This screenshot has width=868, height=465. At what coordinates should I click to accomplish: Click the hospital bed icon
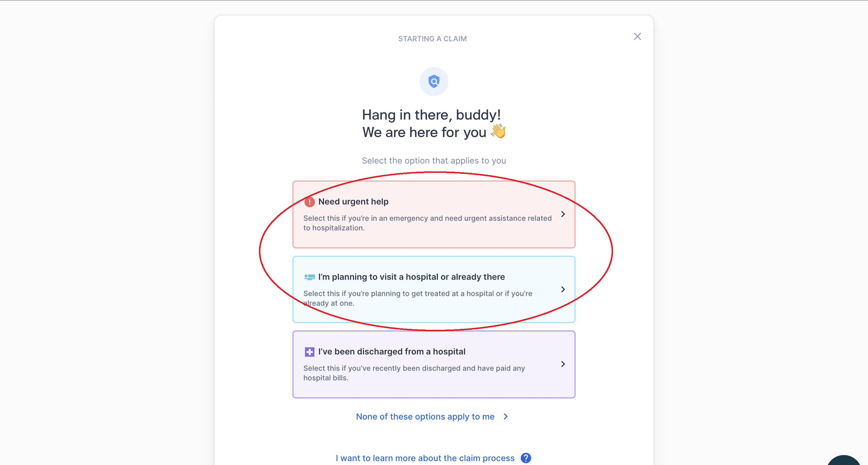pyautogui.click(x=309, y=277)
